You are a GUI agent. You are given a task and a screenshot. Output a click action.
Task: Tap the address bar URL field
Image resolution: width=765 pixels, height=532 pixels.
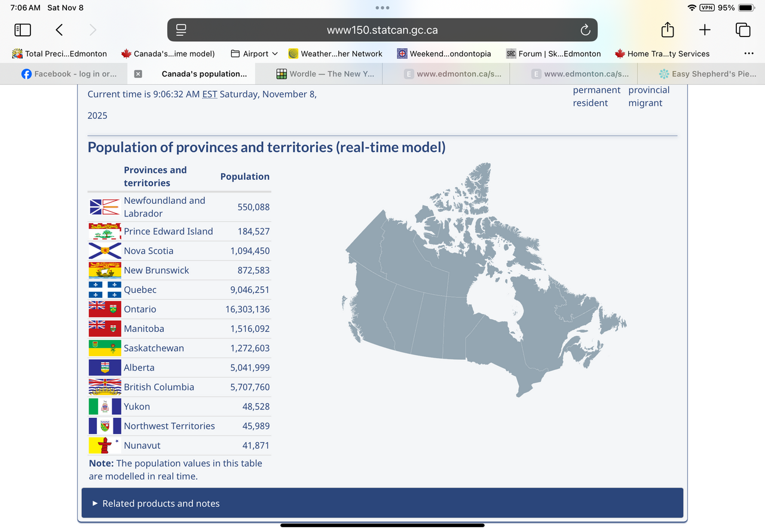382,30
